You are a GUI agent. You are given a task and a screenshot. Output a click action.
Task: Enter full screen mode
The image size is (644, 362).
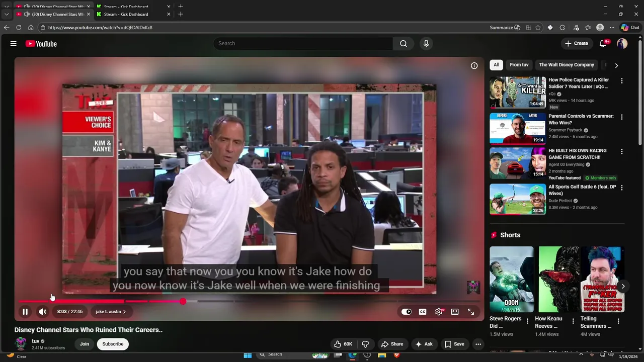471,312
